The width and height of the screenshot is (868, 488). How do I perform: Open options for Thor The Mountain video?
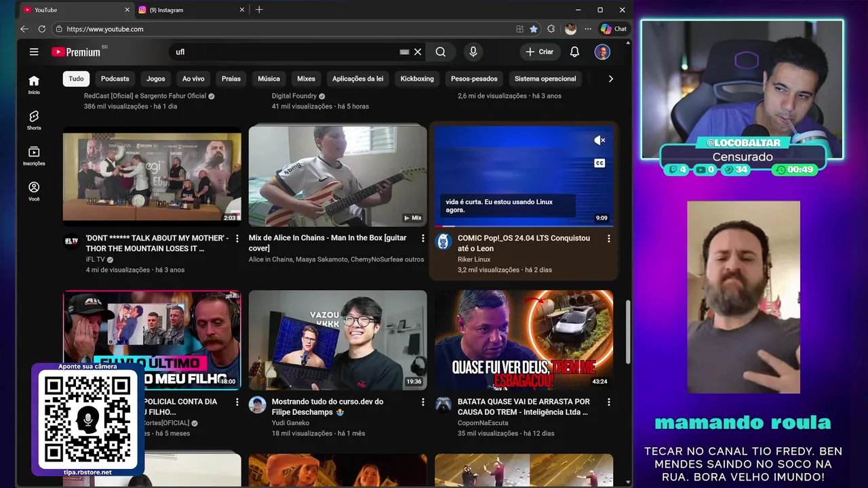pyautogui.click(x=237, y=239)
